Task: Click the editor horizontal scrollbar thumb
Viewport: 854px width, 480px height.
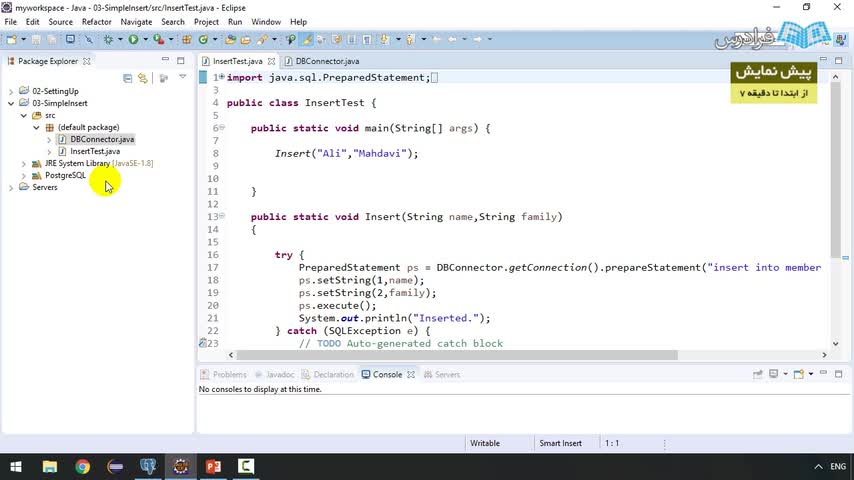Action: click(x=457, y=355)
